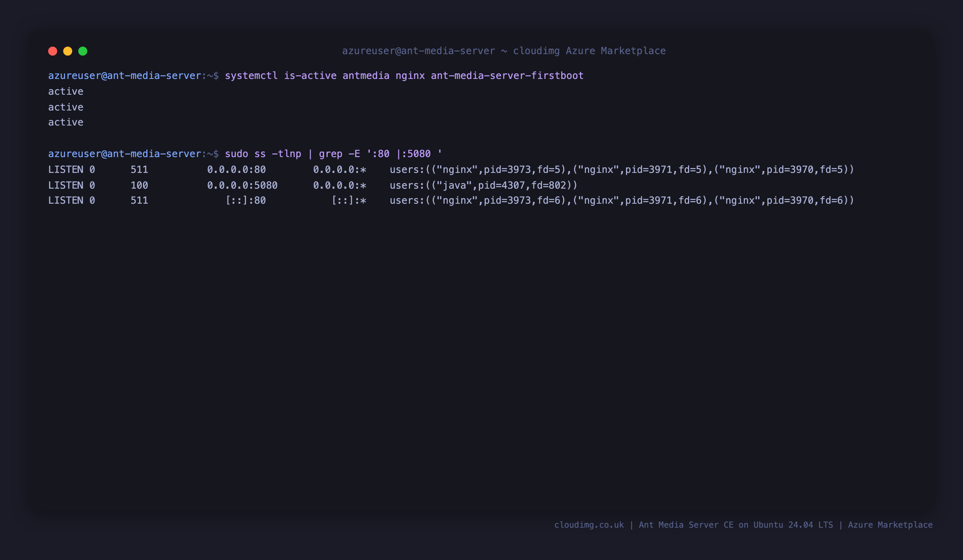
Task: Click the terminal title azureuser@ant-media-server
Action: pos(418,51)
